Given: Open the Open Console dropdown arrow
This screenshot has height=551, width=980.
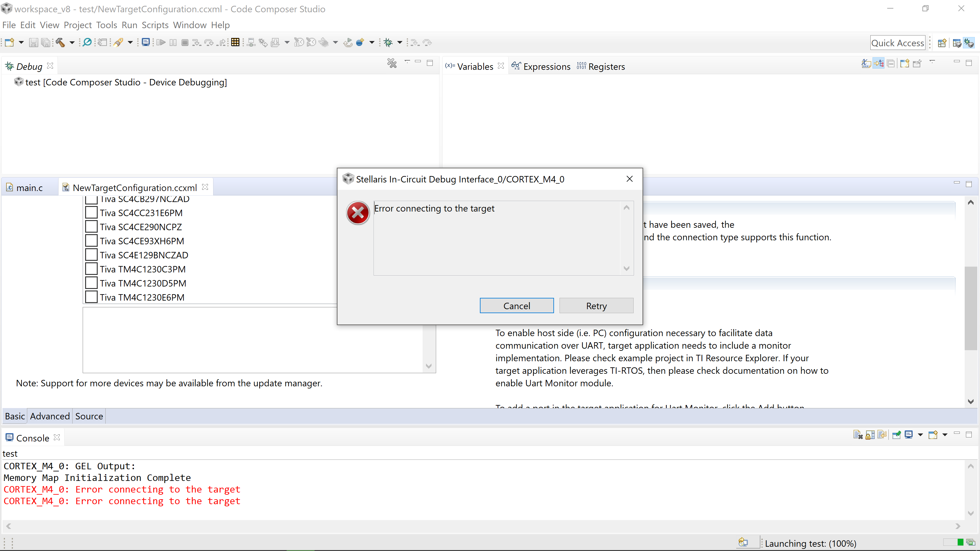Looking at the screenshot, I should pyautogui.click(x=945, y=435).
